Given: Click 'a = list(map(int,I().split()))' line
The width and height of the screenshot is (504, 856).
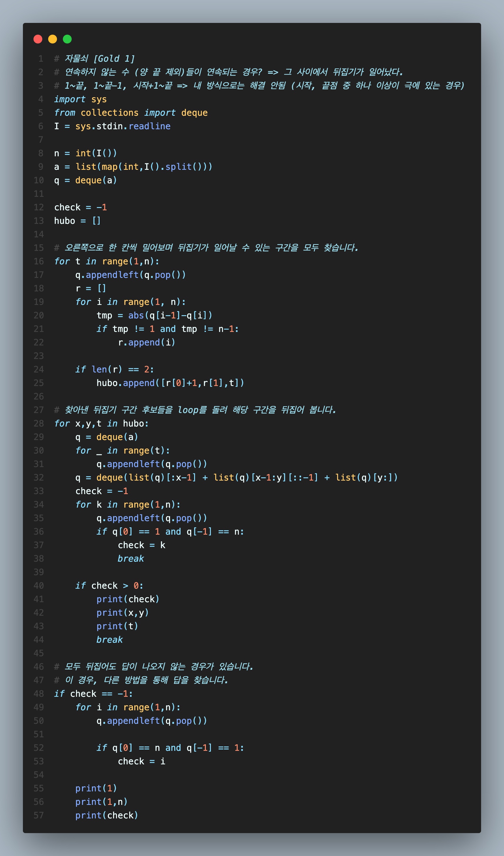Looking at the screenshot, I should tap(133, 167).
